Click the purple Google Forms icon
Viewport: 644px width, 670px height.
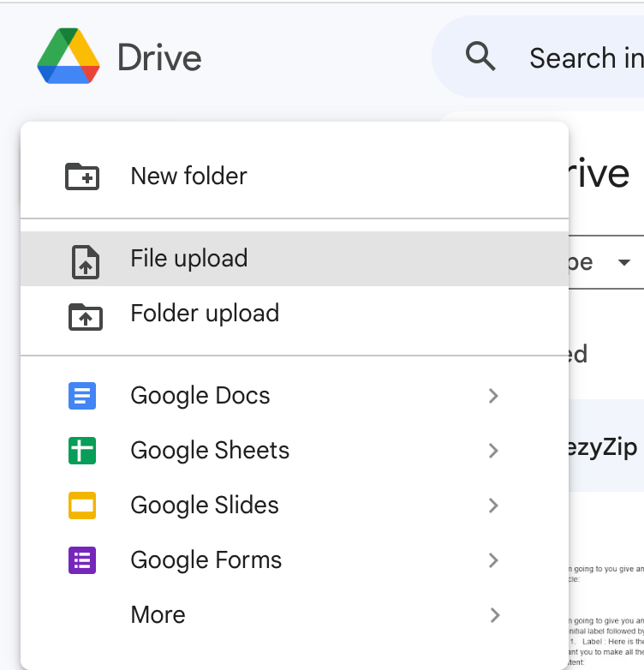(82, 560)
